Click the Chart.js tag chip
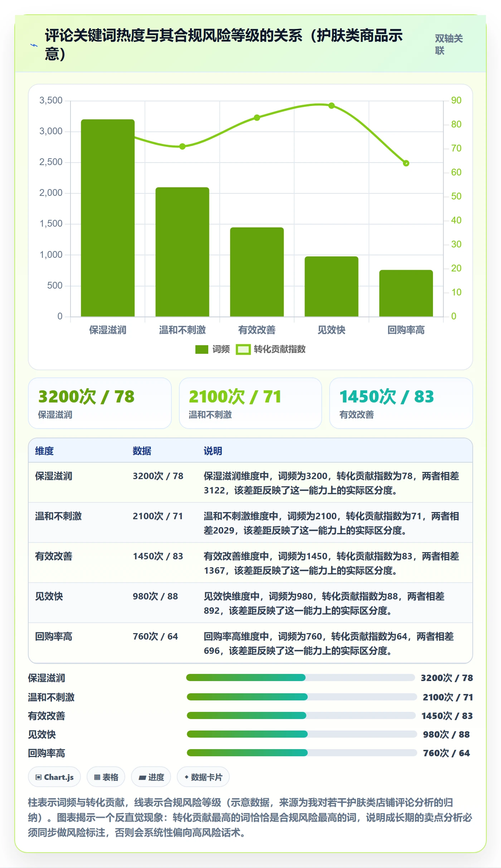501x868 pixels. (54, 777)
